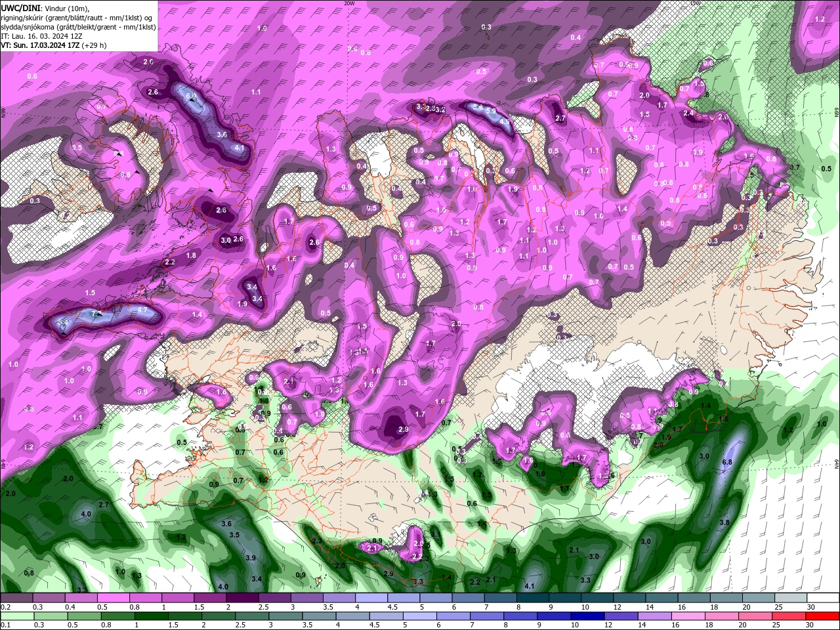Click the 7.2 snowfall value on the map

(x=96, y=314)
